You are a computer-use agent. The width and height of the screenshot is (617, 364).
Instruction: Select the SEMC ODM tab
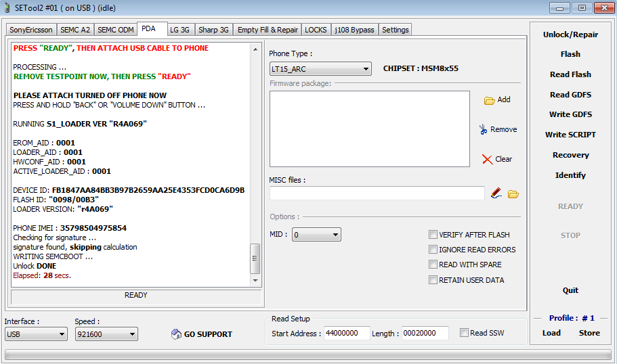click(116, 30)
